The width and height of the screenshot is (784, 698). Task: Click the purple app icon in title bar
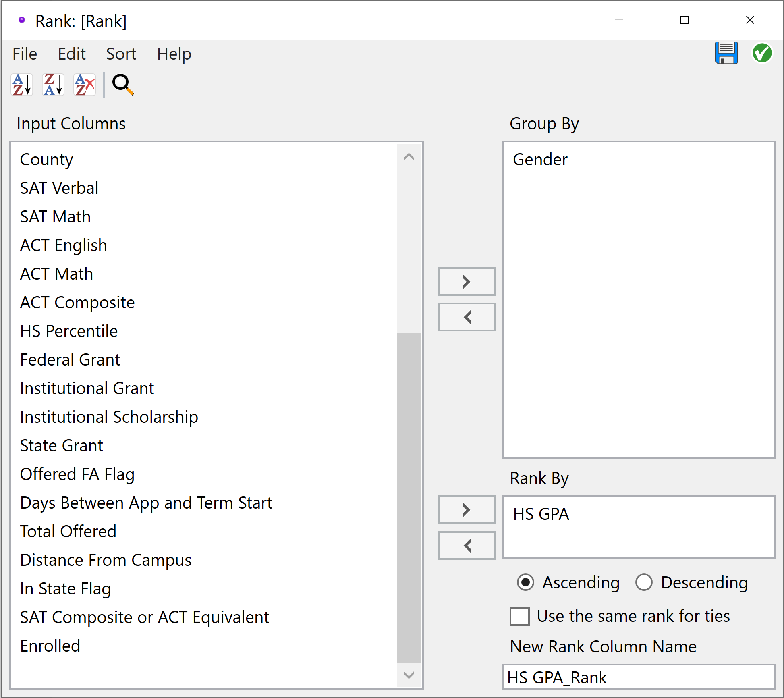[x=22, y=20]
